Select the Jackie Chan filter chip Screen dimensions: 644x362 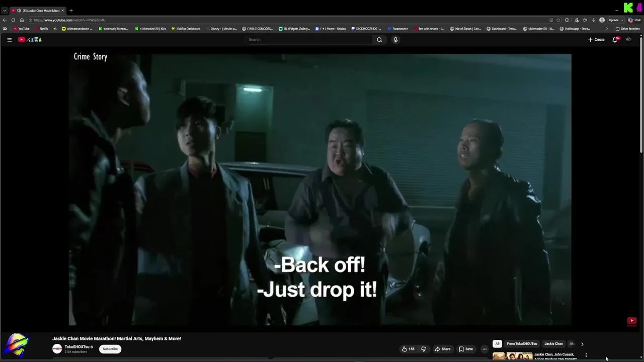tap(553, 344)
